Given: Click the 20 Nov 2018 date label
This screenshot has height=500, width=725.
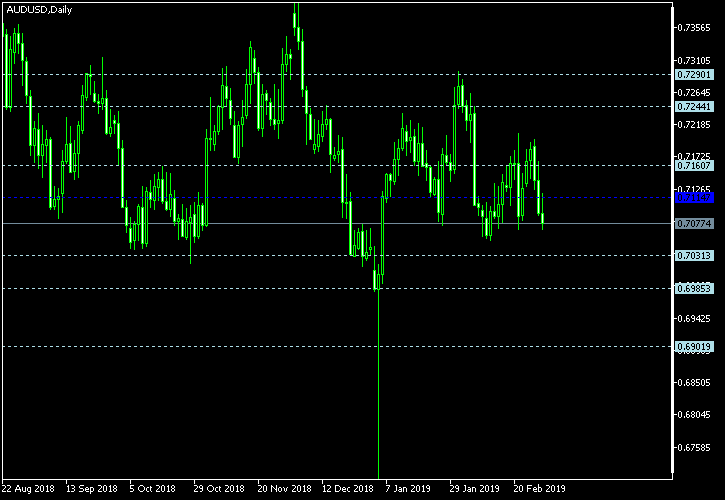Looking at the screenshot, I should (284, 489).
